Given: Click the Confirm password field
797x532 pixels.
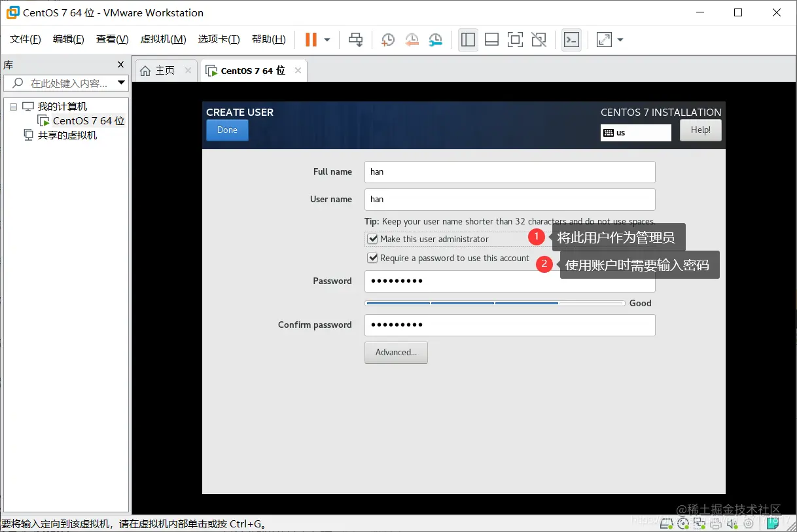Looking at the screenshot, I should tap(510, 325).
